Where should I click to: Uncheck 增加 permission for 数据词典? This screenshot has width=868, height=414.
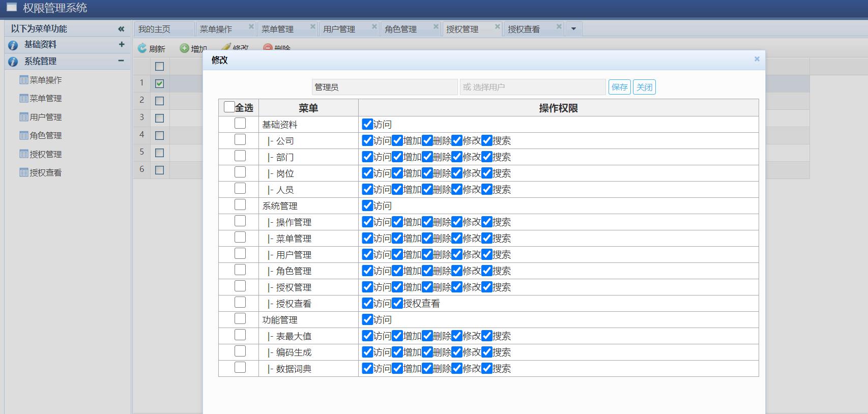[x=397, y=368]
